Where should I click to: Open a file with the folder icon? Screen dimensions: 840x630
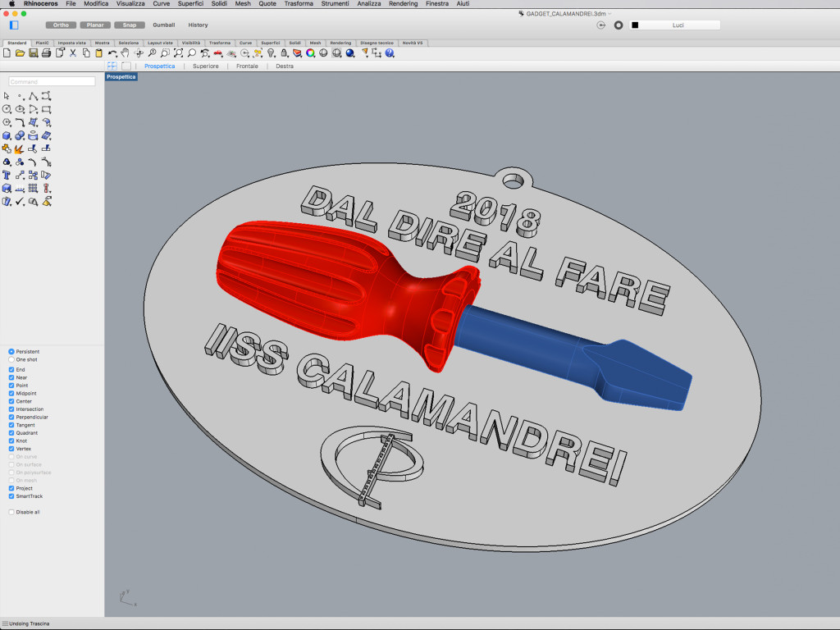[x=21, y=53]
